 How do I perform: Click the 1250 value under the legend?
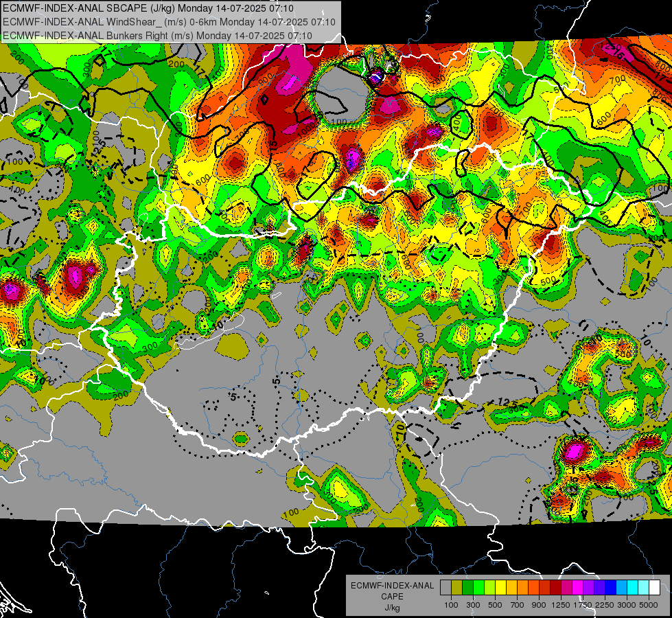coord(561,605)
